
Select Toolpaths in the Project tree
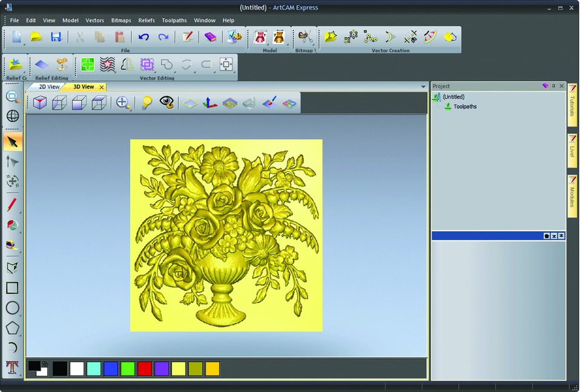pos(465,106)
